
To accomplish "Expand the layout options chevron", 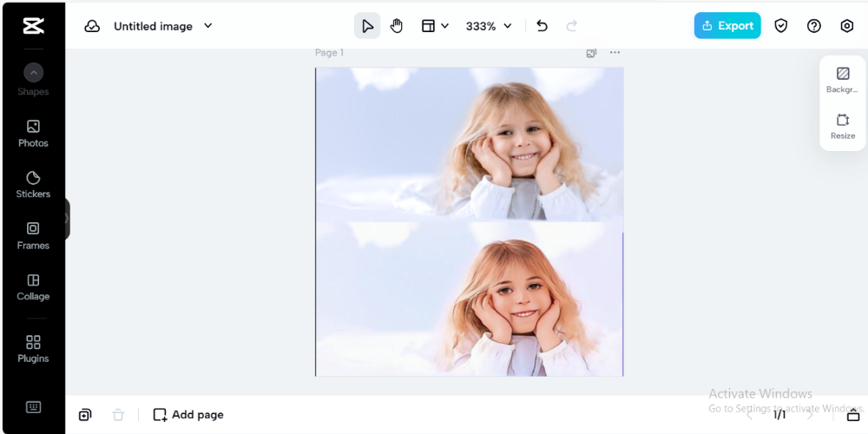I will coord(445,26).
